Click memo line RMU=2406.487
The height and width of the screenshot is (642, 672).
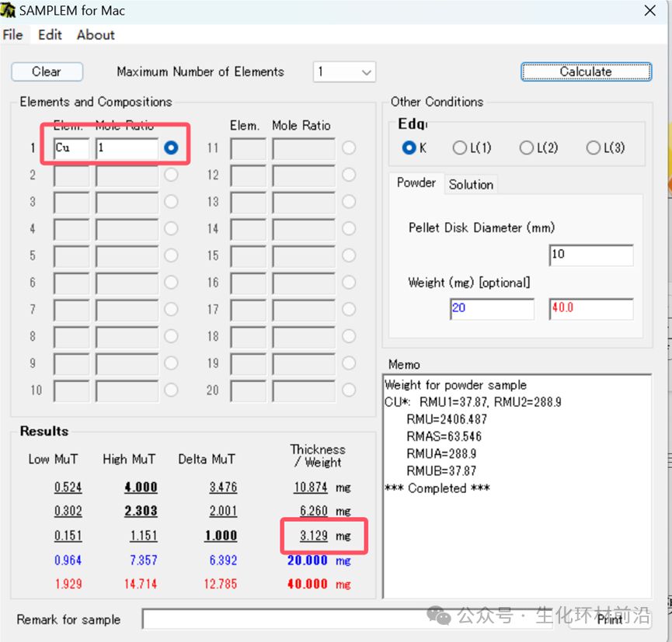(447, 419)
